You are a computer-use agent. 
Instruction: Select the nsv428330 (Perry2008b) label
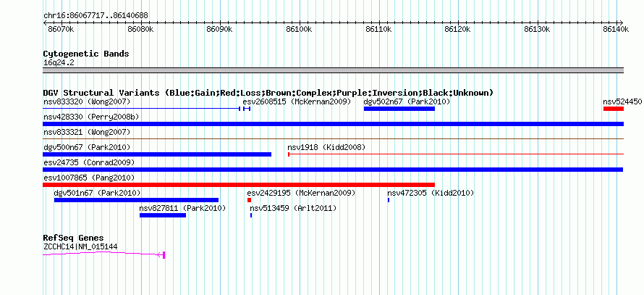point(91,117)
